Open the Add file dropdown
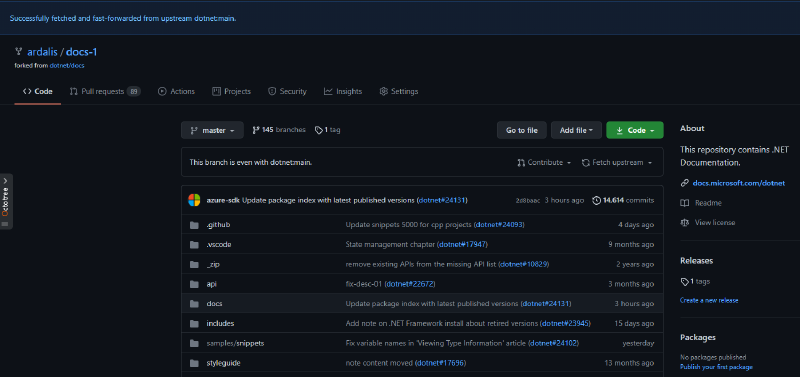 [576, 130]
